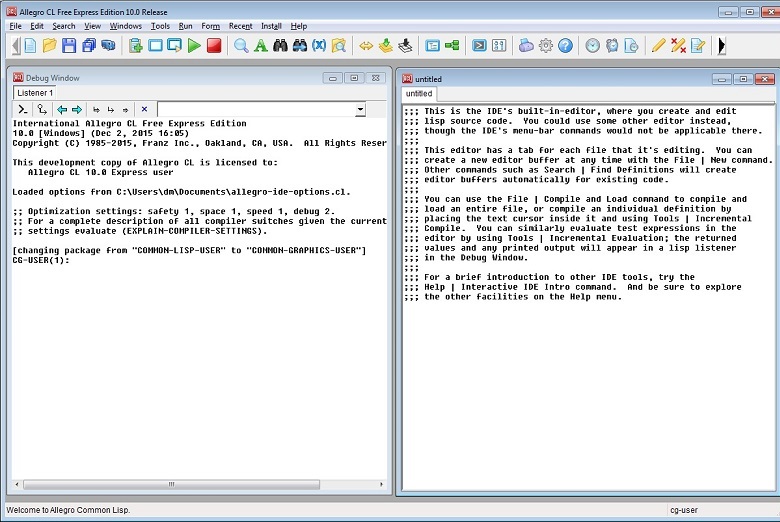
Task: Click the gear Options icon in toolbar
Action: pos(546,45)
